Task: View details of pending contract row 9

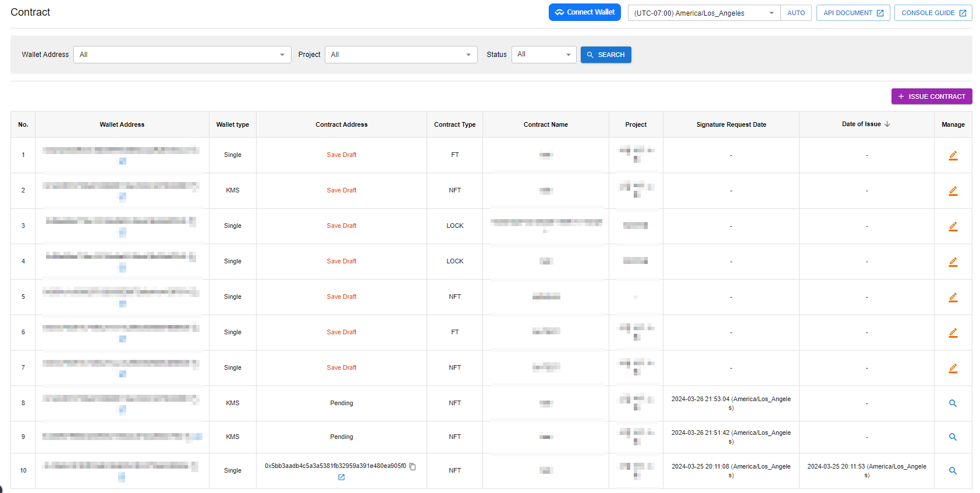Action: [x=953, y=437]
